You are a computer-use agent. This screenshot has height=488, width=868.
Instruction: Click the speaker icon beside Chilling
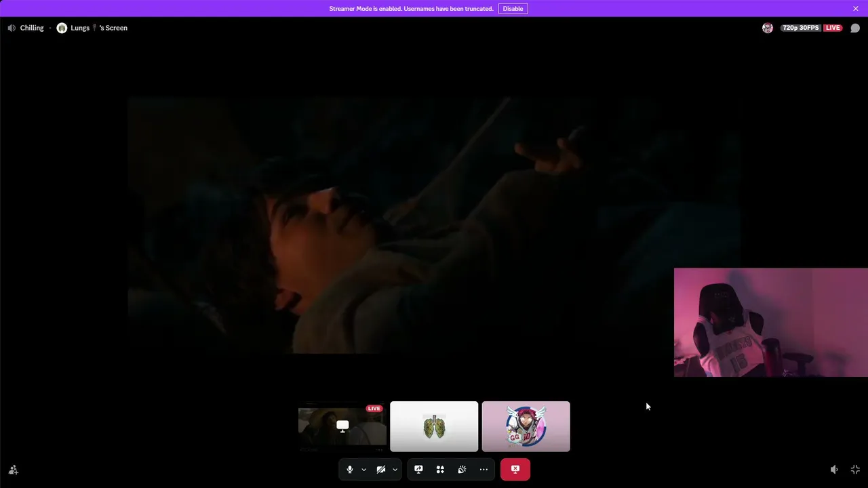12,28
